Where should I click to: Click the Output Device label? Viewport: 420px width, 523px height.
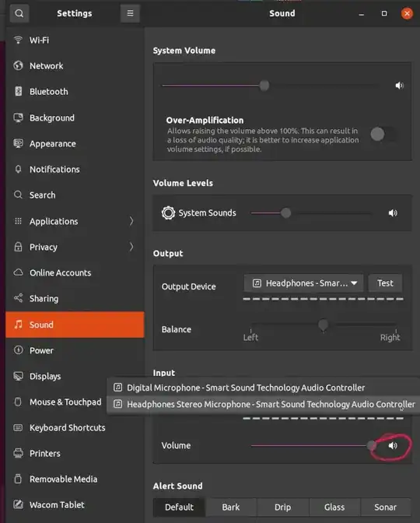(188, 286)
